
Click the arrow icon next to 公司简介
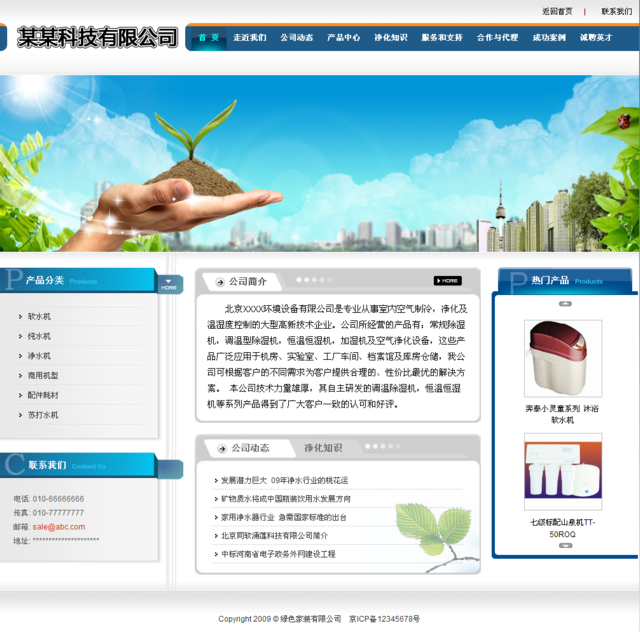[218, 282]
